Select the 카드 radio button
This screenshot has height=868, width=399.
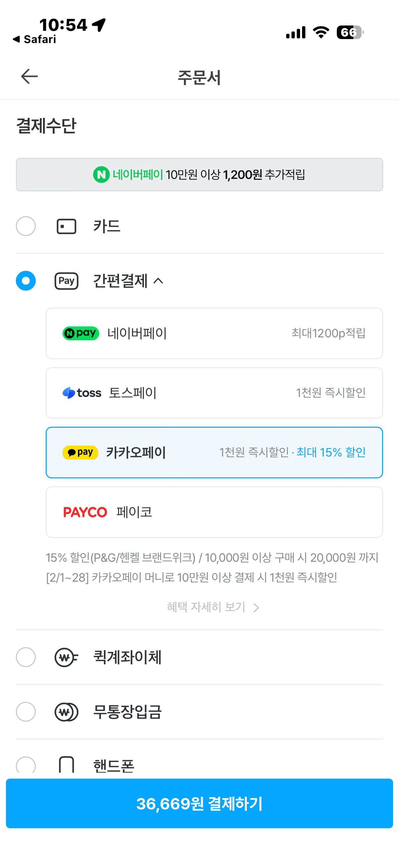(26, 226)
